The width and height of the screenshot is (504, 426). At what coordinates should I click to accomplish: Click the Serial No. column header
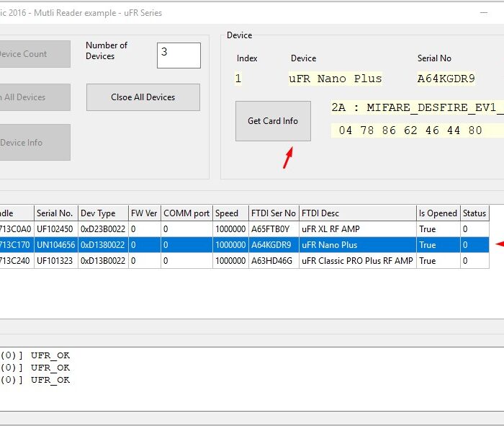point(56,213)
